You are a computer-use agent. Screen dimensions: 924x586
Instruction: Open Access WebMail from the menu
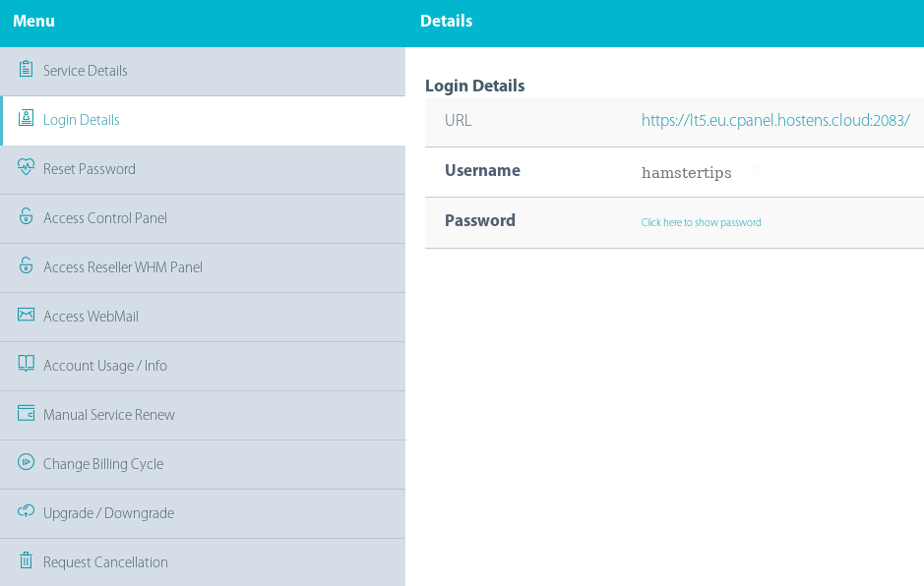coord(203,317)
